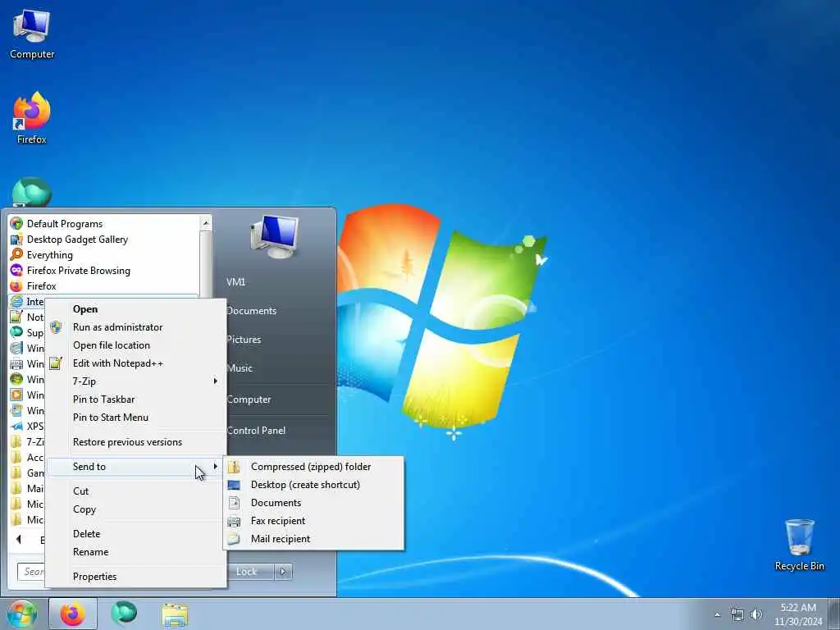Expand the shutdown options arrow beside Lock

point(283,572)
